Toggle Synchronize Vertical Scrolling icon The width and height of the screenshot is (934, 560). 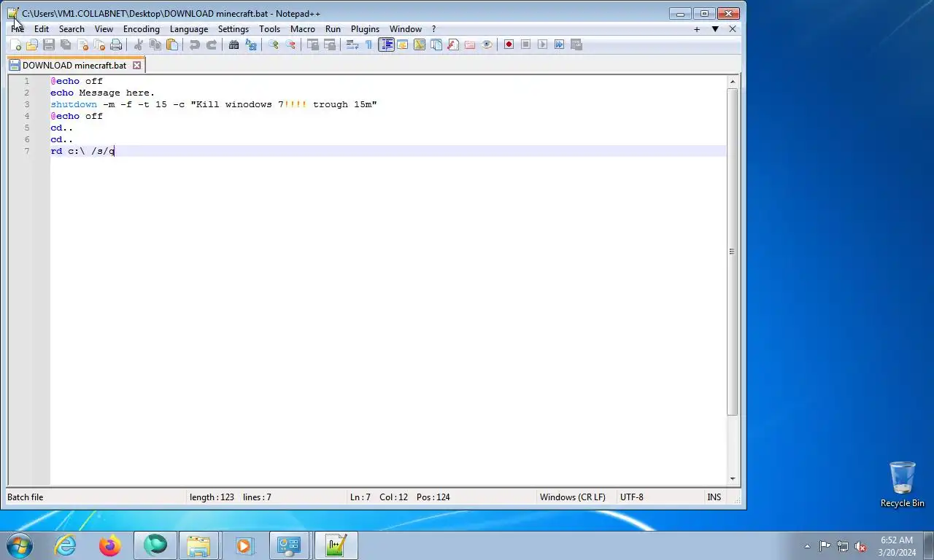[313, 44]
